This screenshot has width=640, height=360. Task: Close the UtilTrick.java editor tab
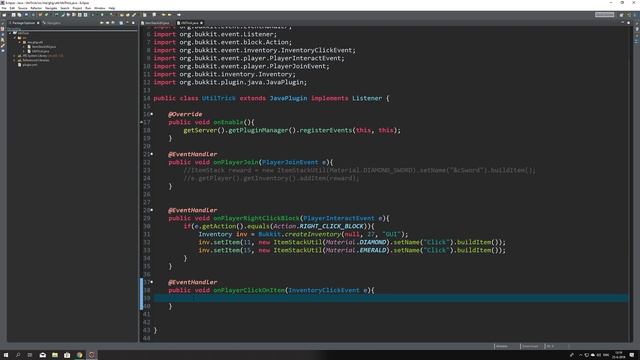[x=202, y=23]
